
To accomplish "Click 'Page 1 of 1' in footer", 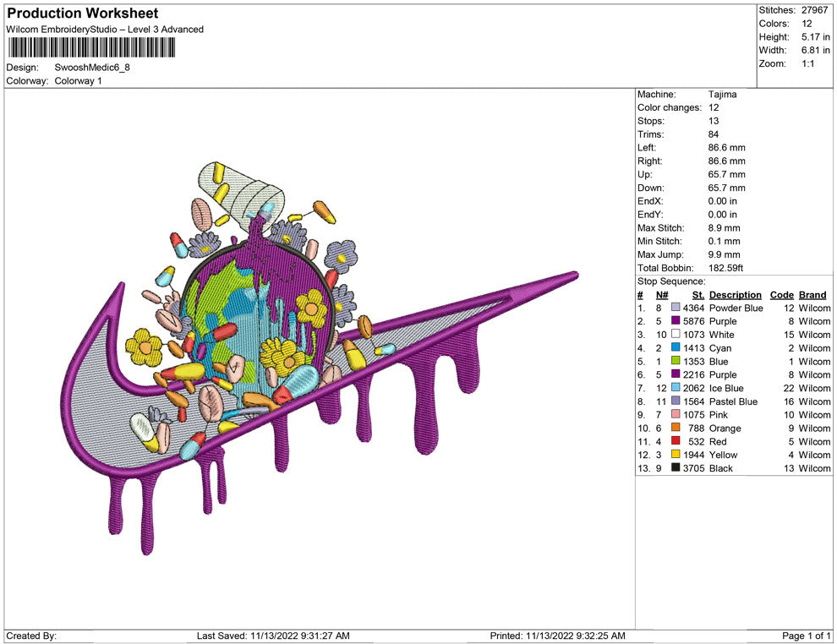I will coord(806,636).
